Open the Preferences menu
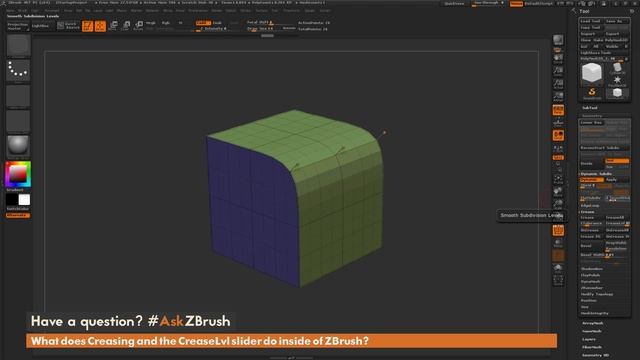This screenshot has height=360, width=640. coord(198,11)
